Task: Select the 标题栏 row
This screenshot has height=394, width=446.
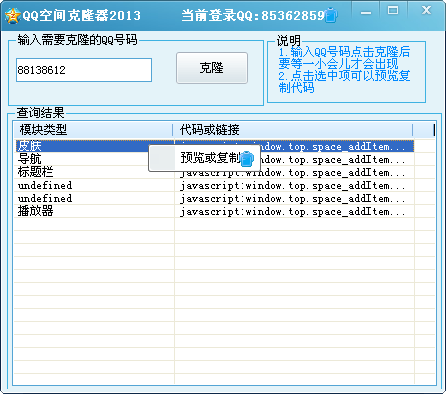Action: click(215, 172)
